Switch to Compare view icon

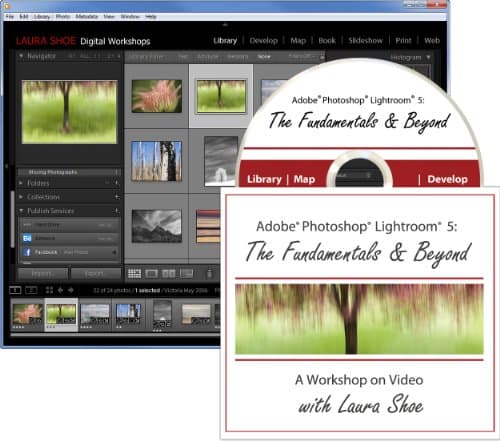tap(169, 274)
